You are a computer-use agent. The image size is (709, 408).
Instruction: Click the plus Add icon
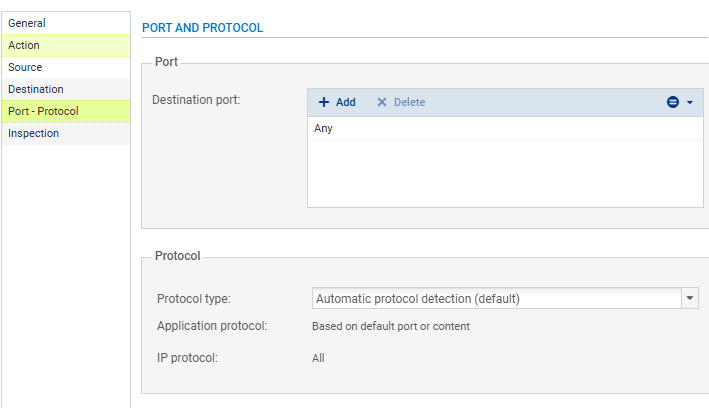click(324, 102)
